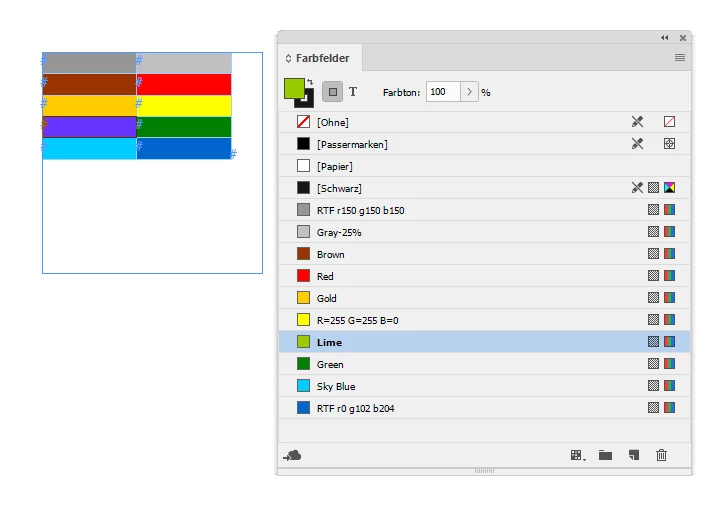
Task: Select the [Passermarken] swatch row
Action: pos(484,144)
